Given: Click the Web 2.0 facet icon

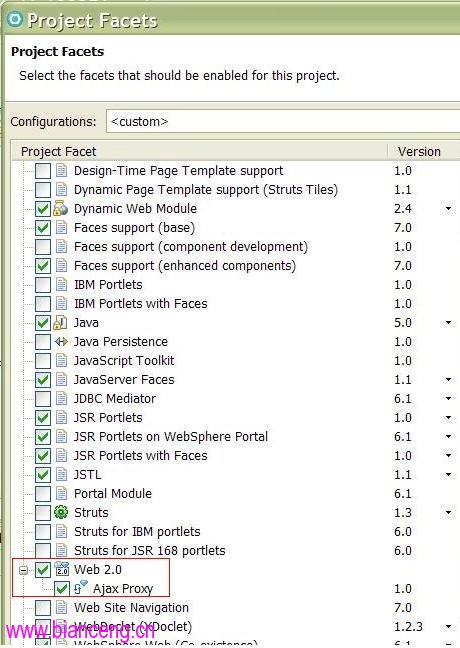Looking at the screenshot, I should click(62, 569).
